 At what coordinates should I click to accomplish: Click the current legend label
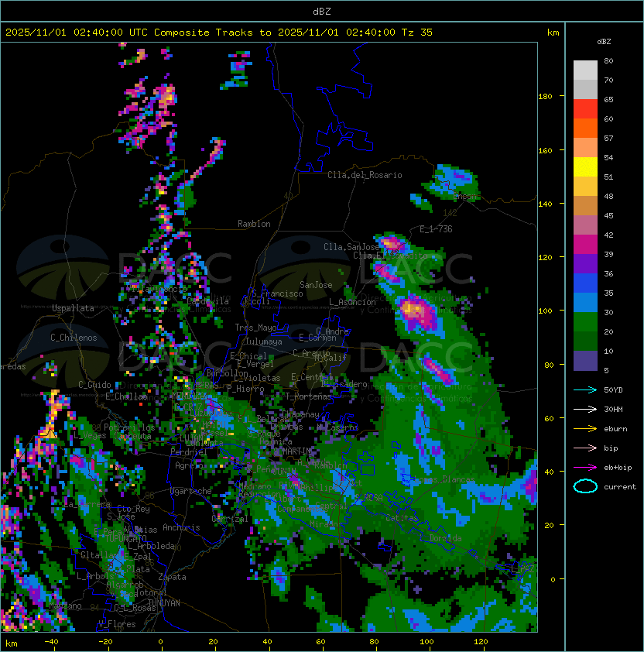coord(620,487)
